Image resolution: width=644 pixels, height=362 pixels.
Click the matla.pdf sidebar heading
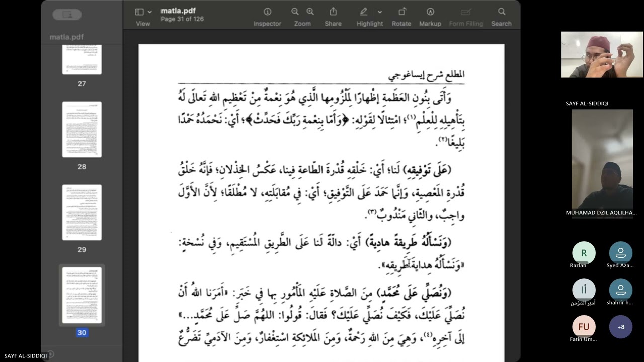66,37
